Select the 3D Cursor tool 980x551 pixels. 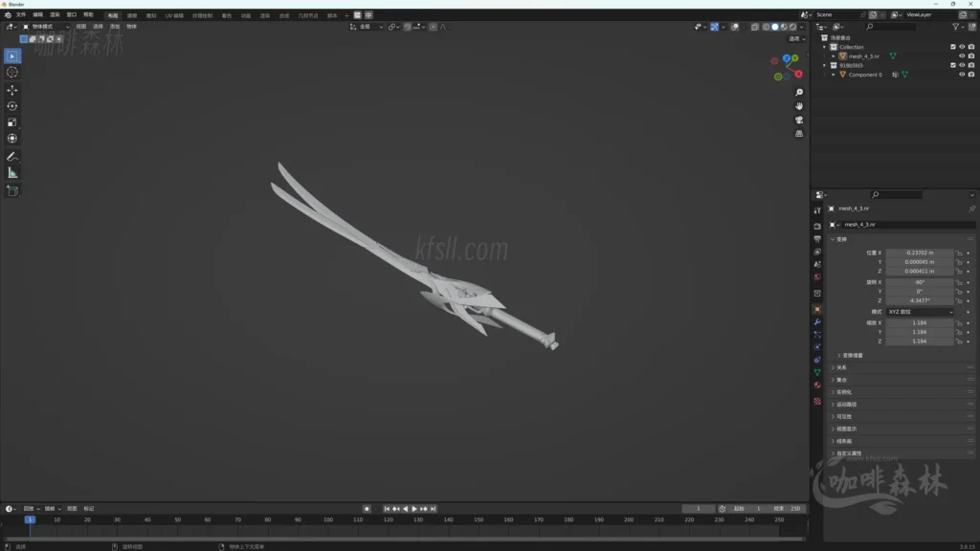click(x=12, y=72)
